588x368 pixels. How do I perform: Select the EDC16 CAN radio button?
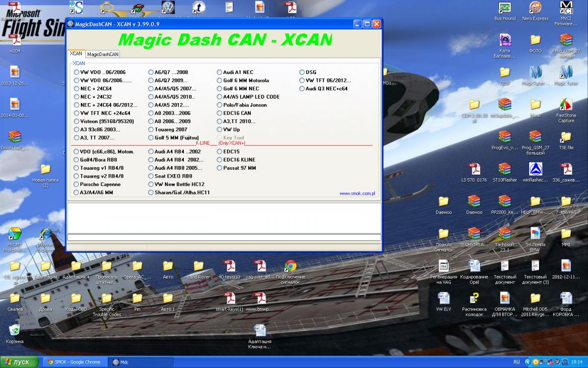(220, 113)
